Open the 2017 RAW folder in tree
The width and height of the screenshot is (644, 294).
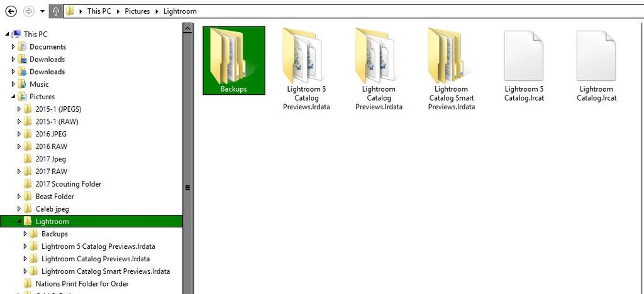coord(52,171)
